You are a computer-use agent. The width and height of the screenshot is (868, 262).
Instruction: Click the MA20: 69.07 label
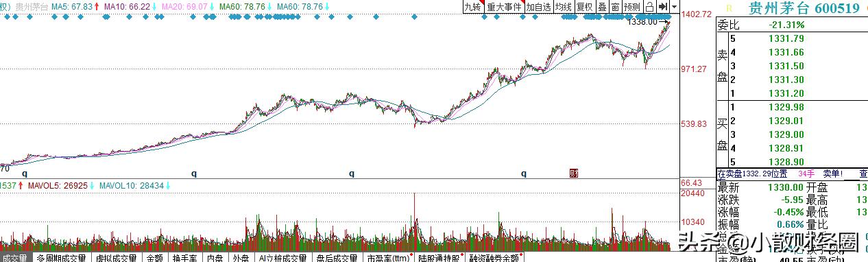[x=184, y=6]
